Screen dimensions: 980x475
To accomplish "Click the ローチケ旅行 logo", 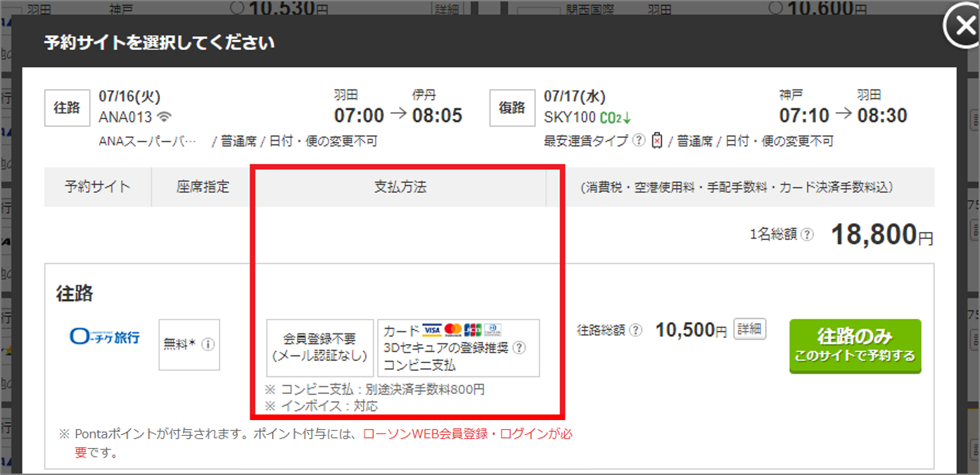I will pos(105,337).
